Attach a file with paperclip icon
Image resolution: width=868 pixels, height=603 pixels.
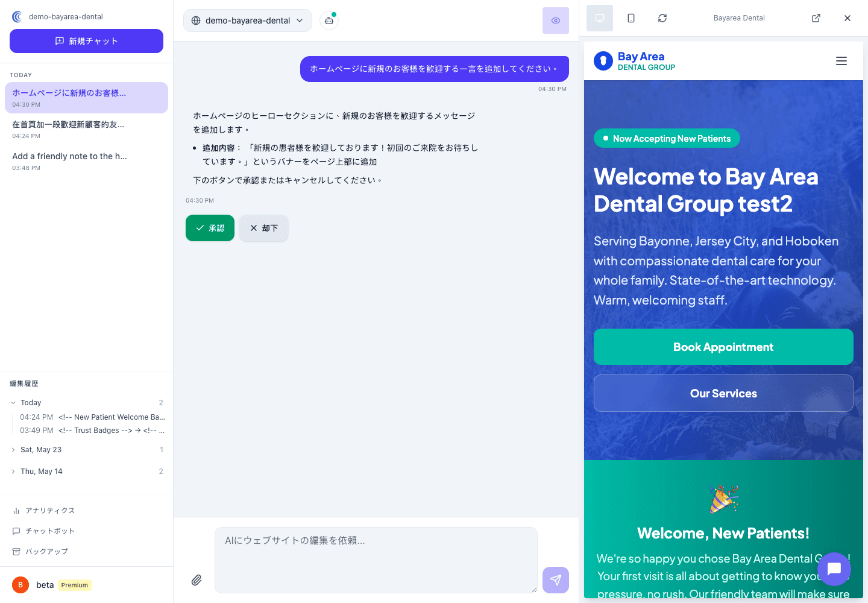(197, 580)
